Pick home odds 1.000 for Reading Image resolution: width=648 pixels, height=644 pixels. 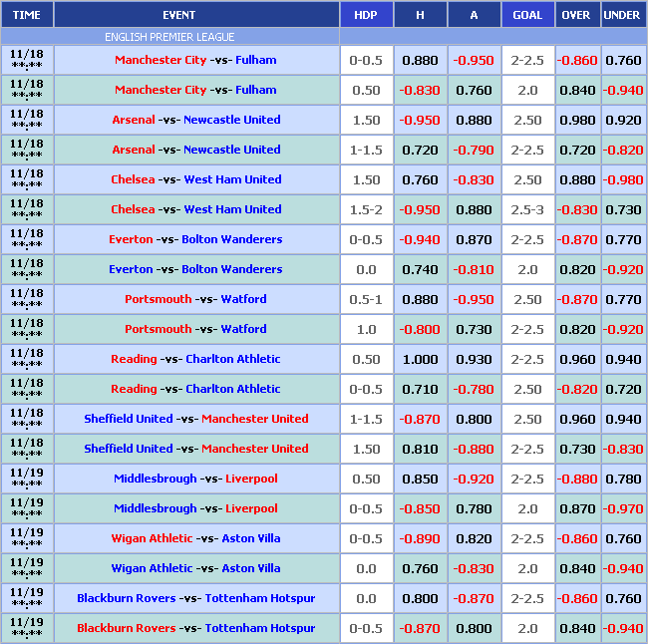click(x=420, y=359)
